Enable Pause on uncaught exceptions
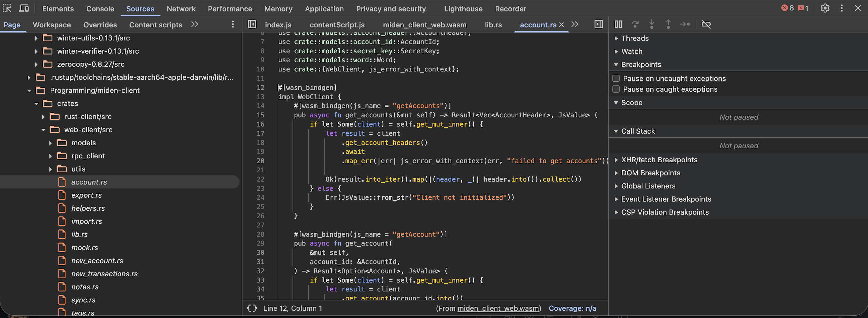Viewport: 868px width, 318px height. coord(616,79)
